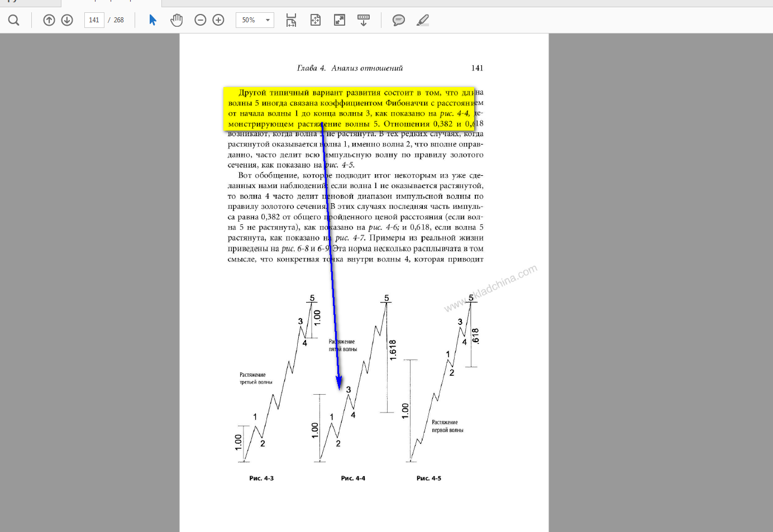
Task: Enter full screen mode
Action: click(x=340, y=20)
